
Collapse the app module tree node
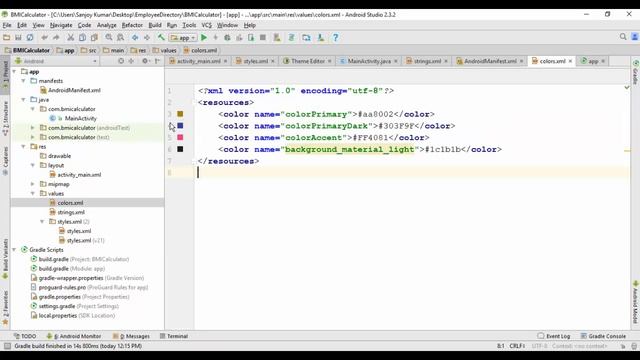[15, 71]
